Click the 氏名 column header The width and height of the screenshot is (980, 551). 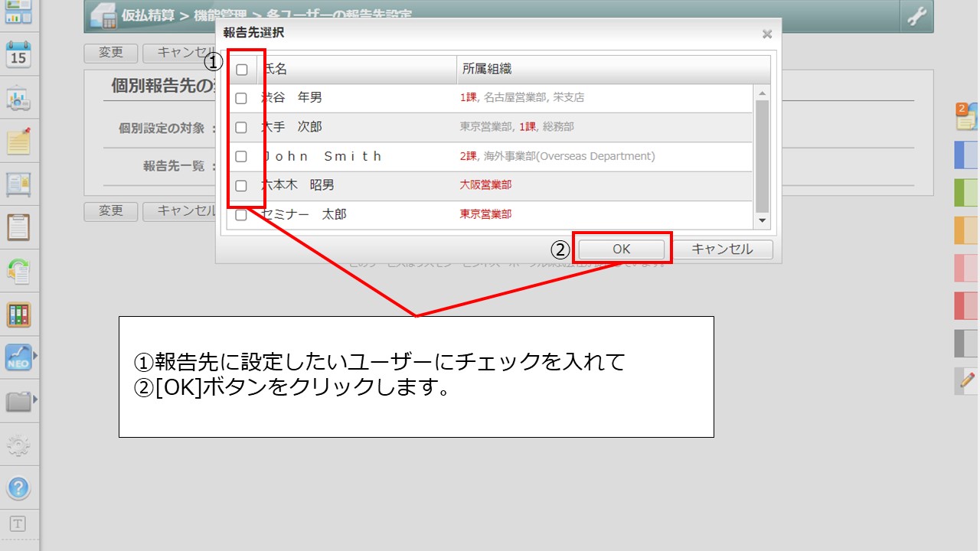(357, 69)
